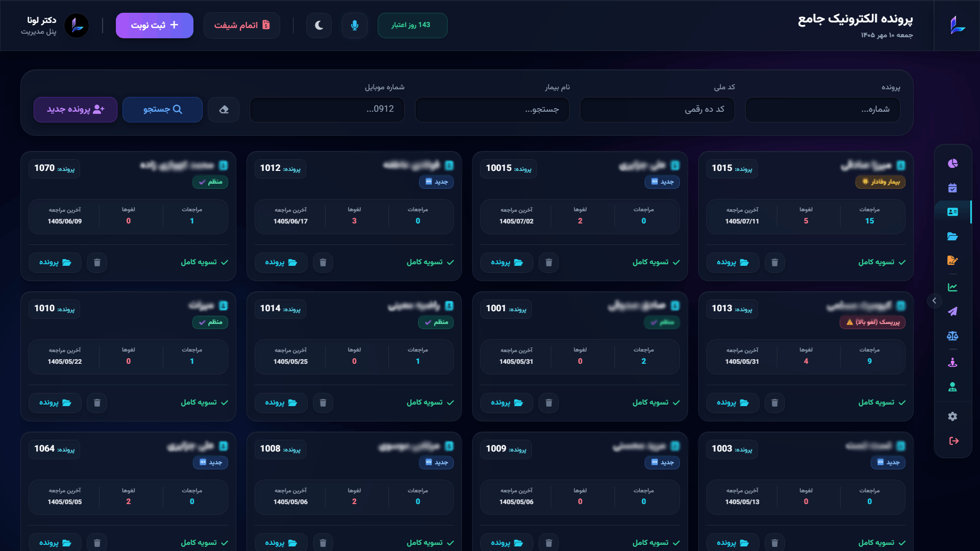Click the 143 روز اعتبار badge
The image size is (980, 551).
[412, 25]
